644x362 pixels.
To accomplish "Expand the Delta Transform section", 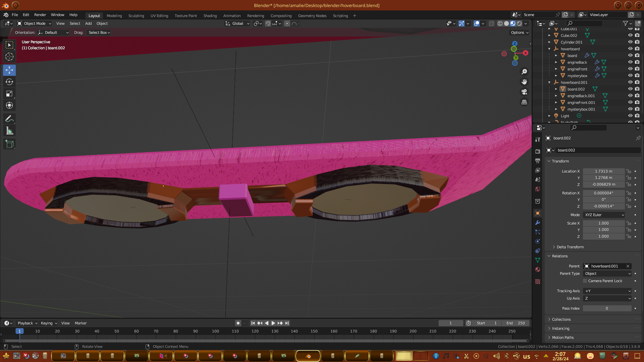I will pos(570,247).
